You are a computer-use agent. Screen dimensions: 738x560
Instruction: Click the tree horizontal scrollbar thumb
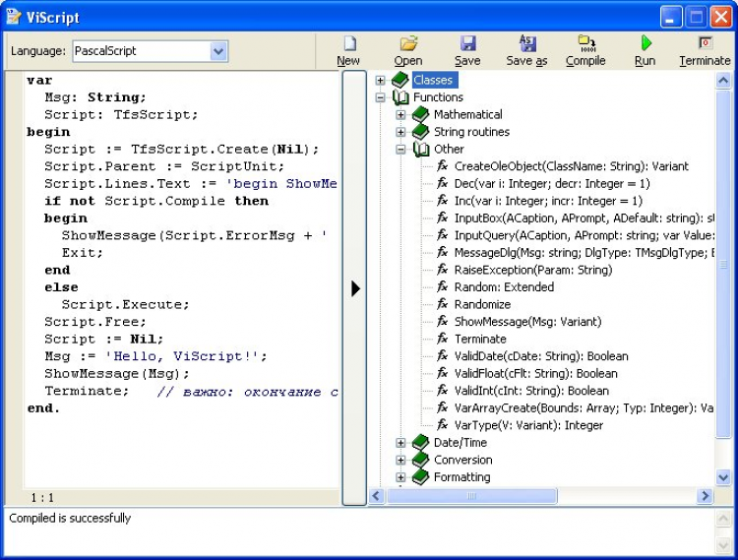471,495
